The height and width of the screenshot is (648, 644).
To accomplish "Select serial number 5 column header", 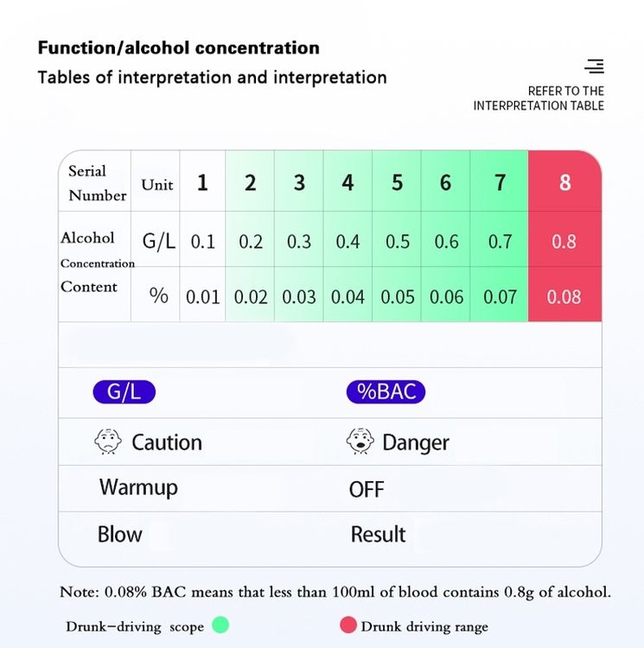I will (397, 181).
